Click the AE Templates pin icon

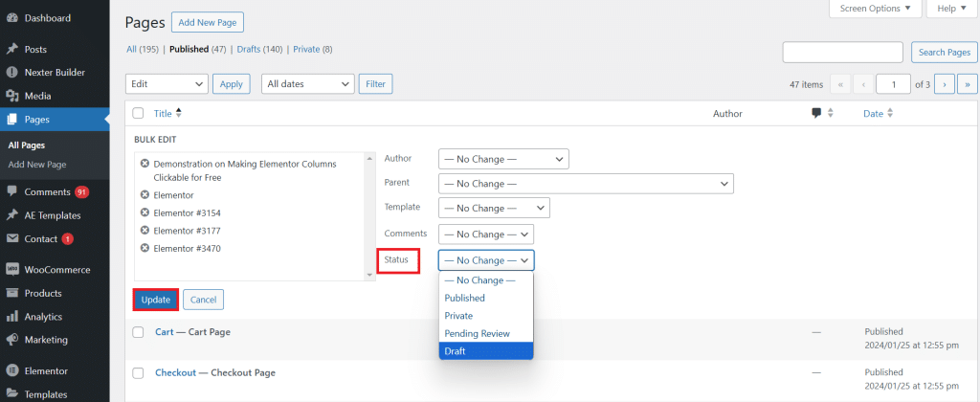coord(11,215)
